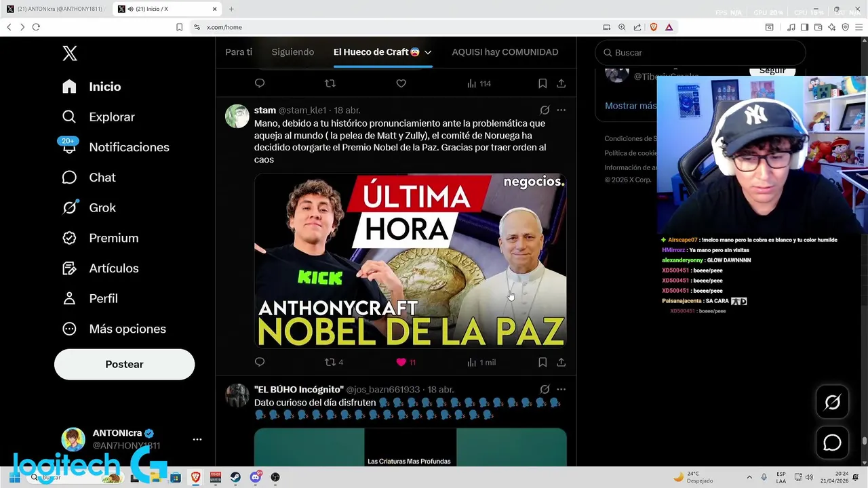Open browser hamburger menu

pyautogui.click(x=858, y=27)
